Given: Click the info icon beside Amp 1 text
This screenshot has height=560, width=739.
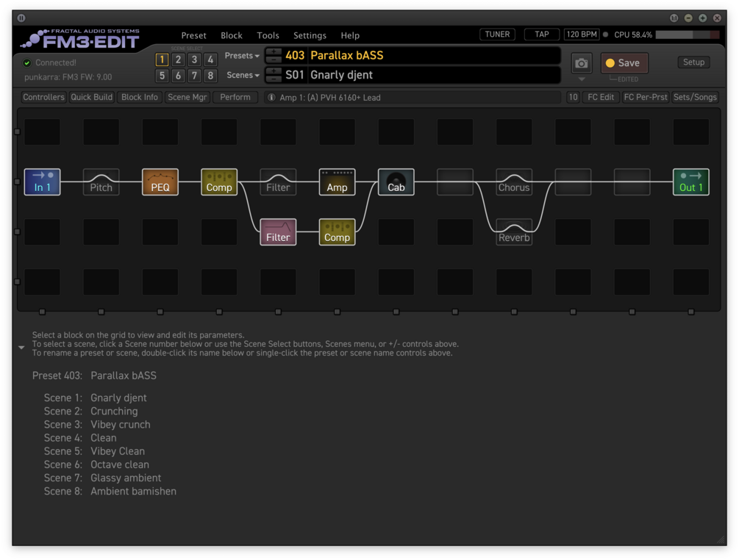Looking at the screenshot, I should tap(271, 98).
